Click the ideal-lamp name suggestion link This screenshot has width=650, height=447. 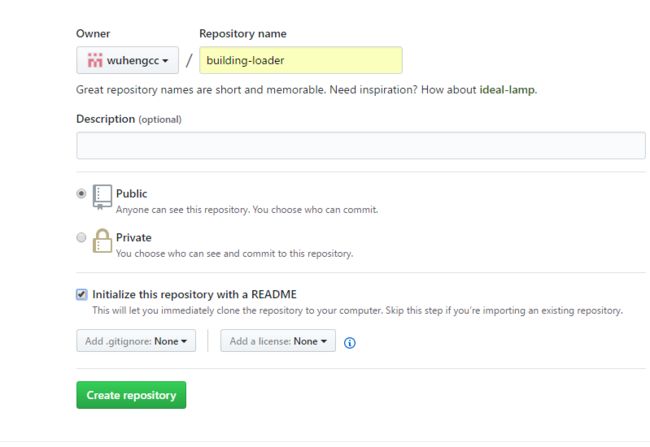pos(507,90)
